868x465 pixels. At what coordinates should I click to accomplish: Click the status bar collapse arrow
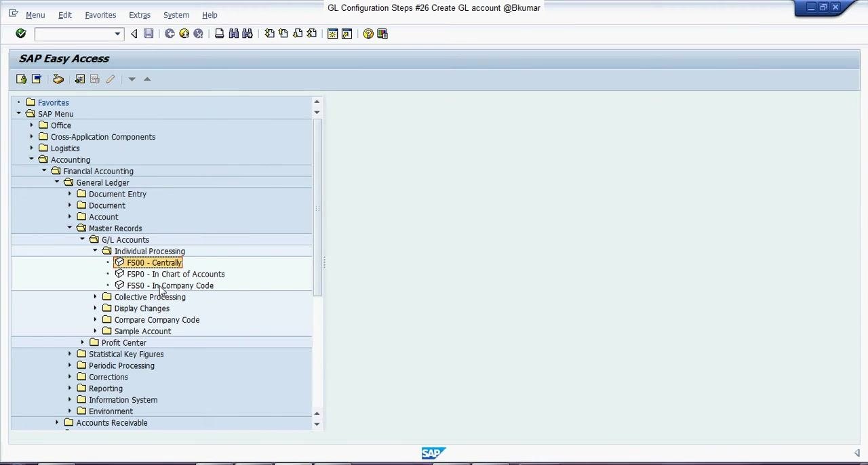pyautogui.click(x=856, y=453)
